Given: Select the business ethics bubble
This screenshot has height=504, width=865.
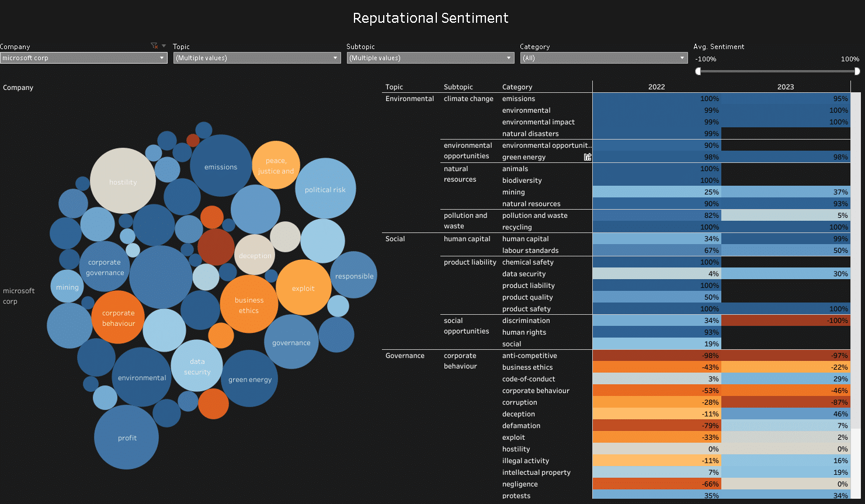Looking at the screenshot, I should coord(249,304).
